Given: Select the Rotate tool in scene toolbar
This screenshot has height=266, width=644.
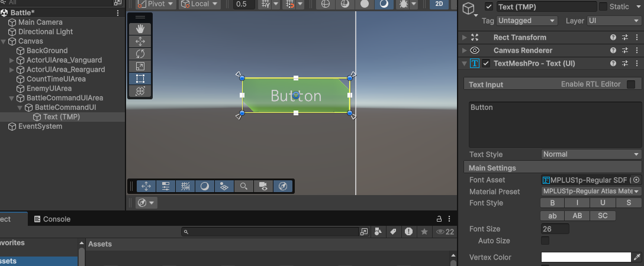Looking at the screenshot, I should pos(140,54).
